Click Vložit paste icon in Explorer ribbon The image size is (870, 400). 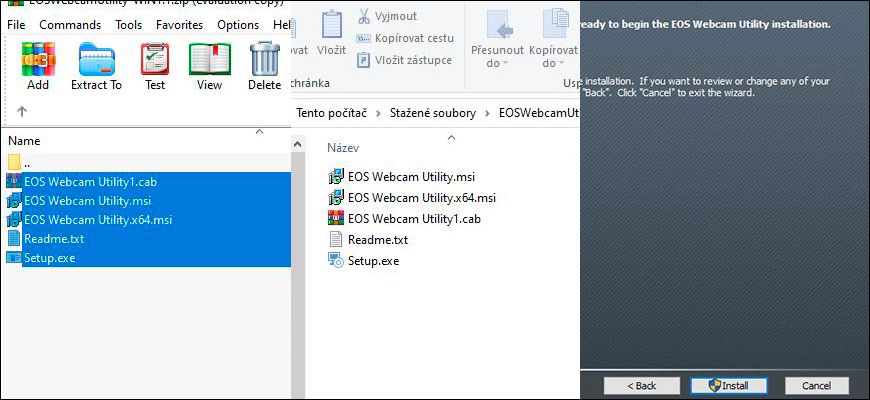click(332, 25)
